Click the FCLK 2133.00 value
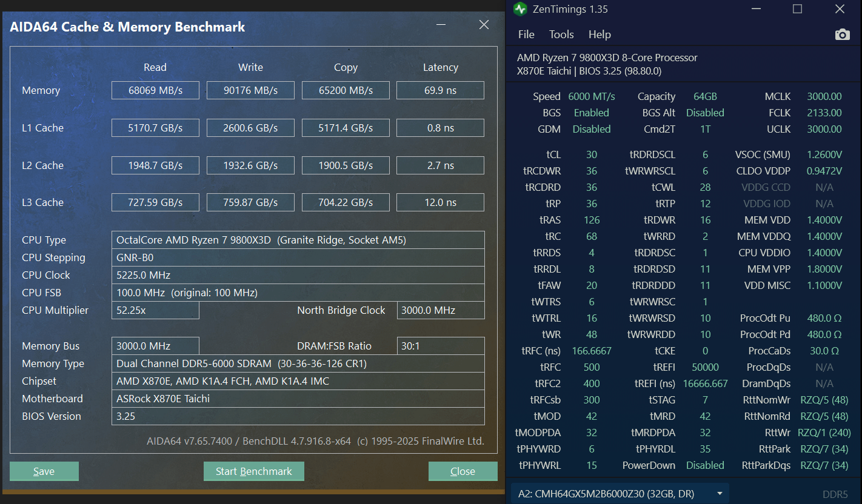This screenshot has height=504, width=862. pos(824,113)
